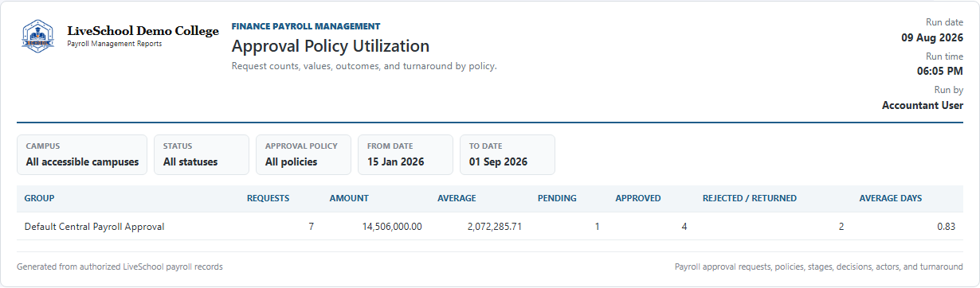Click the LiveSchool Demo College logo icon
This screenshot has width=980, height=288.
pyautogui.click(x=38, y=36)
